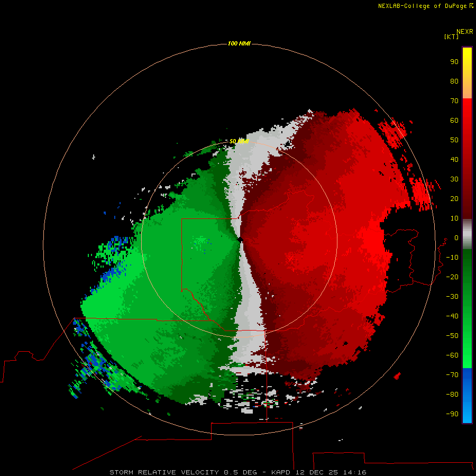Click the 50 value on the velocity scale
Image resolution: width=476 pixels, height=476 pixels.
(x=454, y=140)
